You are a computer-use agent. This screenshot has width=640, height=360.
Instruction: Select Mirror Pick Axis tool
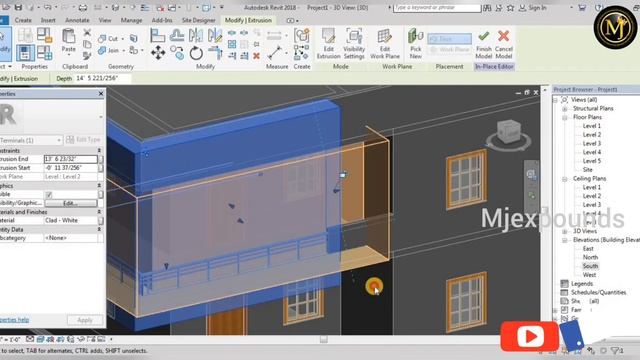tap(196, 36)
